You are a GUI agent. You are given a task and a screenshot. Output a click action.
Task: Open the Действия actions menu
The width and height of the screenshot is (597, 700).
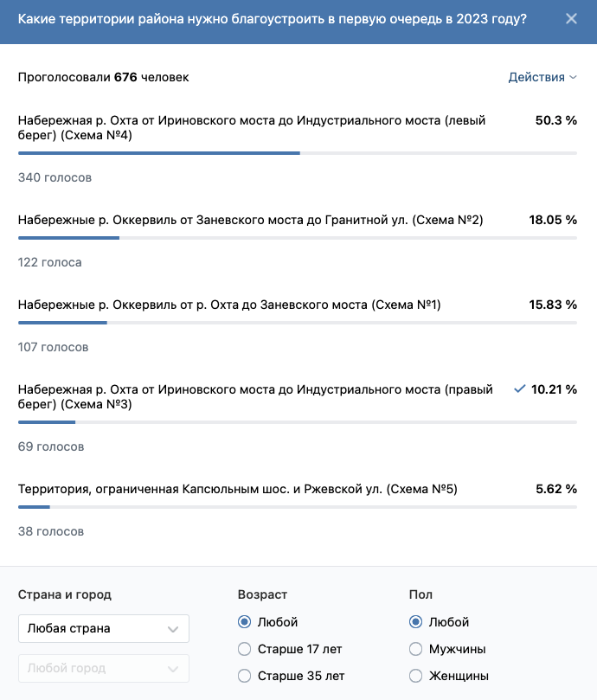coord(542,77)
